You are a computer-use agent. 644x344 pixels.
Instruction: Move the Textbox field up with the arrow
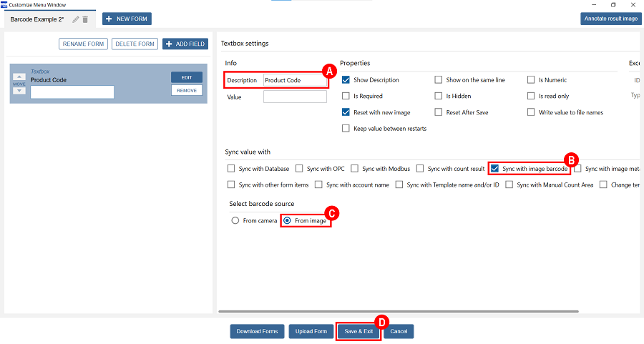point(20,77)
